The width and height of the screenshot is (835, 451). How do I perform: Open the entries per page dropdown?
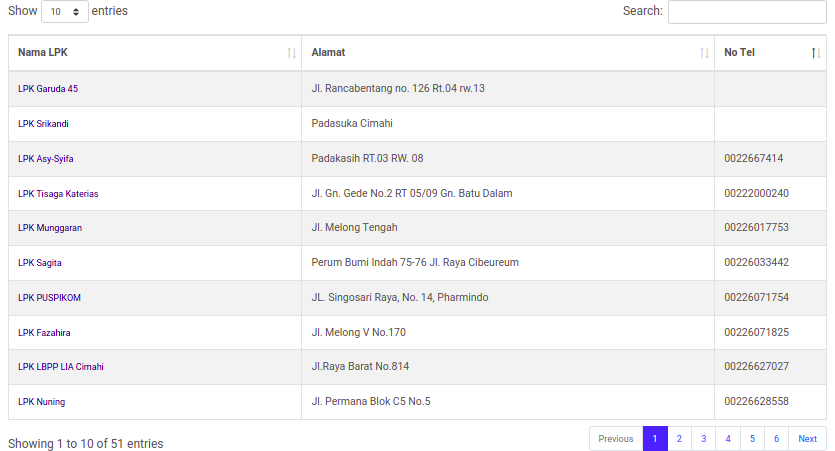pyautogui.click(x=65, y=12)
